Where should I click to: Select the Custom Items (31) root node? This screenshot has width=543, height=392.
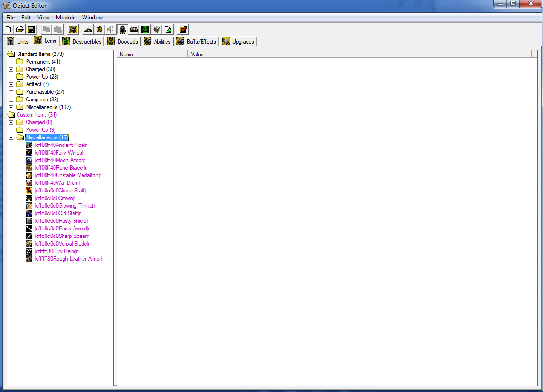(37, 115)
